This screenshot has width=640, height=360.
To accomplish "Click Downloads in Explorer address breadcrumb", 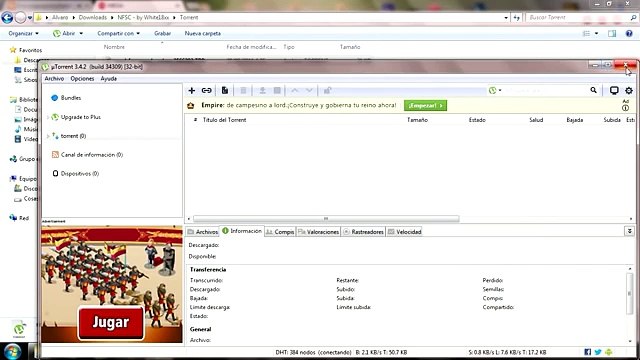I will tap(93, 18).
